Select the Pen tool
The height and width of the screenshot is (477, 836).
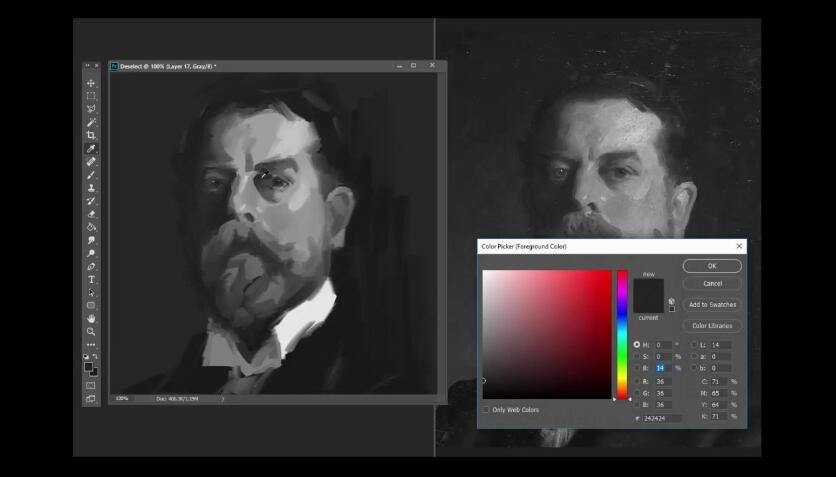click(91, 266)
